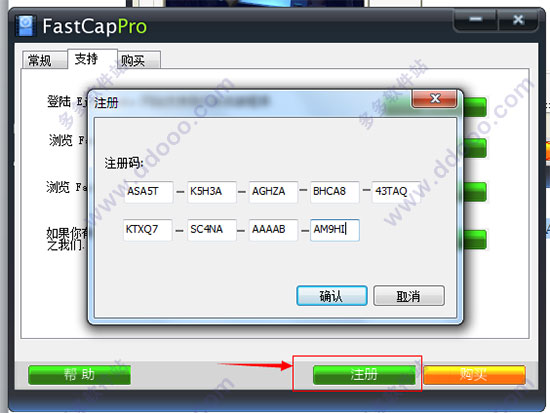This screenshot has width=550, height=413.
Task: Click the 注册 dialog title text
Action: (106, 103)
